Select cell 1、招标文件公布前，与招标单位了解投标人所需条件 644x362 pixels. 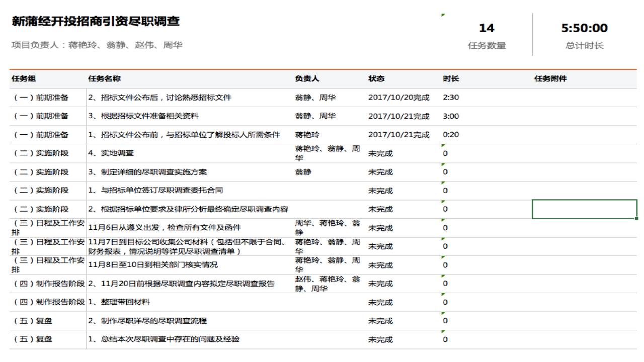tap(184, 135)
